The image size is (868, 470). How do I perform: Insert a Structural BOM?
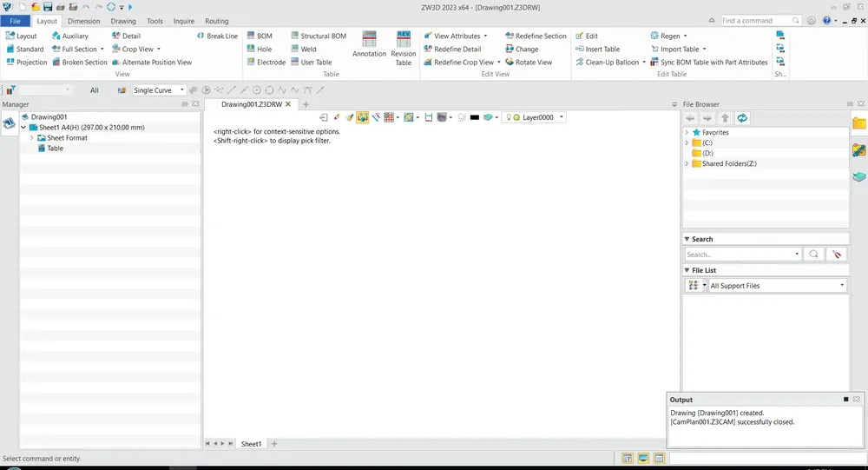[319, 36]
